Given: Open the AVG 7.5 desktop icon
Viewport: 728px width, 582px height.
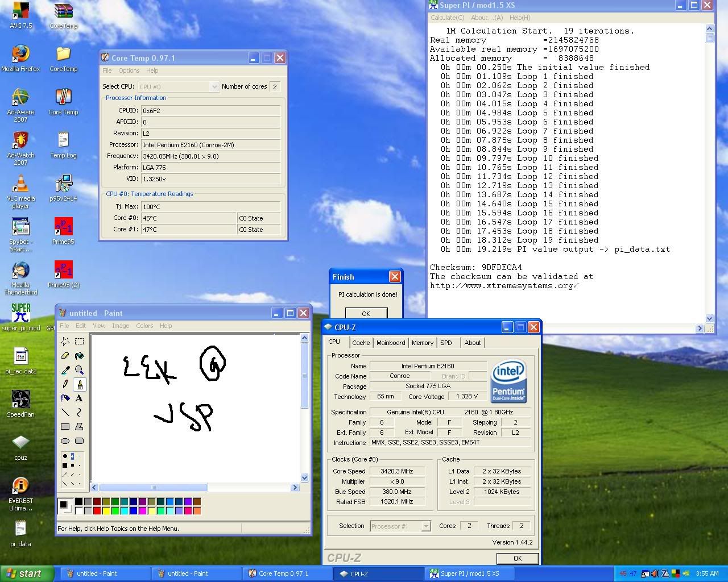Looking at the screenshot, I should tap(20, 15).
